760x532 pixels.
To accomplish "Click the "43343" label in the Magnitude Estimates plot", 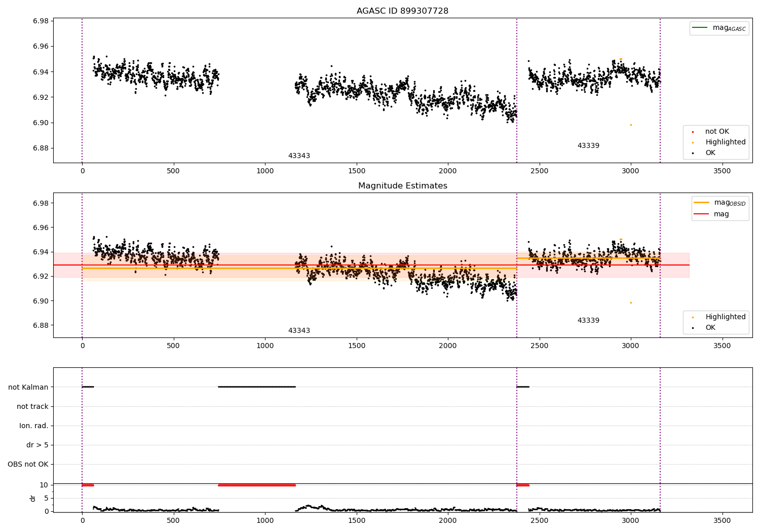I will (299, 330).
